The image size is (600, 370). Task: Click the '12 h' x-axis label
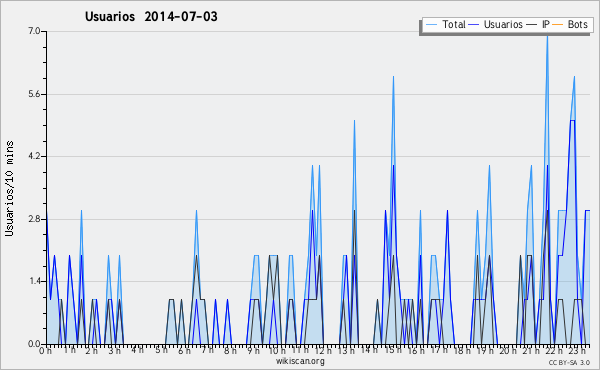tap(323, 351)
